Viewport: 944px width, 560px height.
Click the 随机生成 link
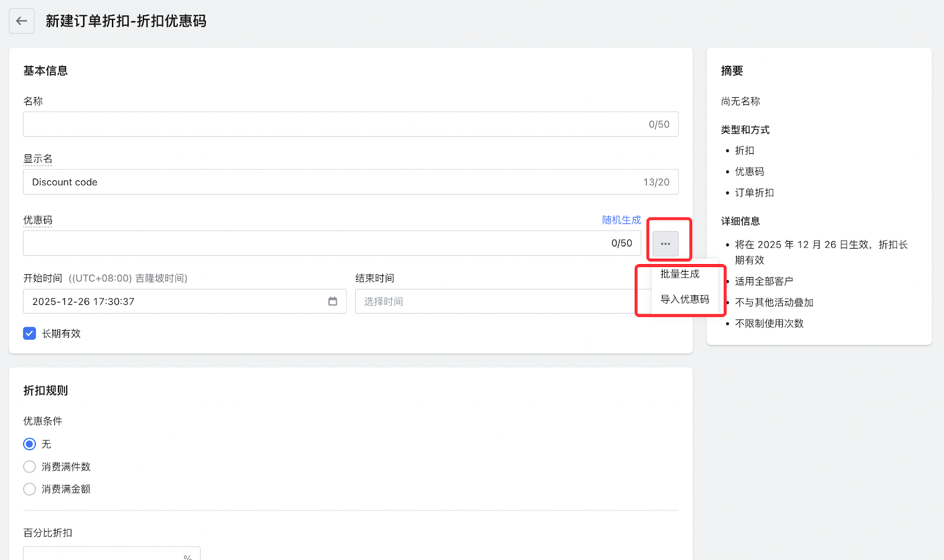pos(621,220)
